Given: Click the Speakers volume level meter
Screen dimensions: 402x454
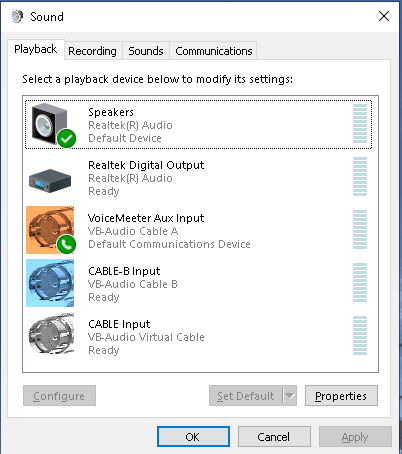Looking at the screenshot, I should click(x=360, y=123).
